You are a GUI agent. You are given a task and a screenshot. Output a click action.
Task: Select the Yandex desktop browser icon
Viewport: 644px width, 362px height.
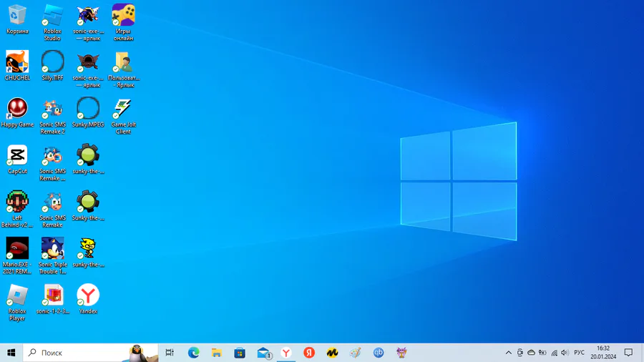(x=88, y=299)
